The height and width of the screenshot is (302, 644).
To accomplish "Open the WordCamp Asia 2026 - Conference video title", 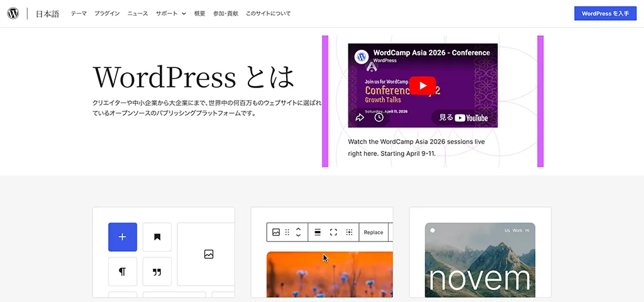I will tap(431, 53).
